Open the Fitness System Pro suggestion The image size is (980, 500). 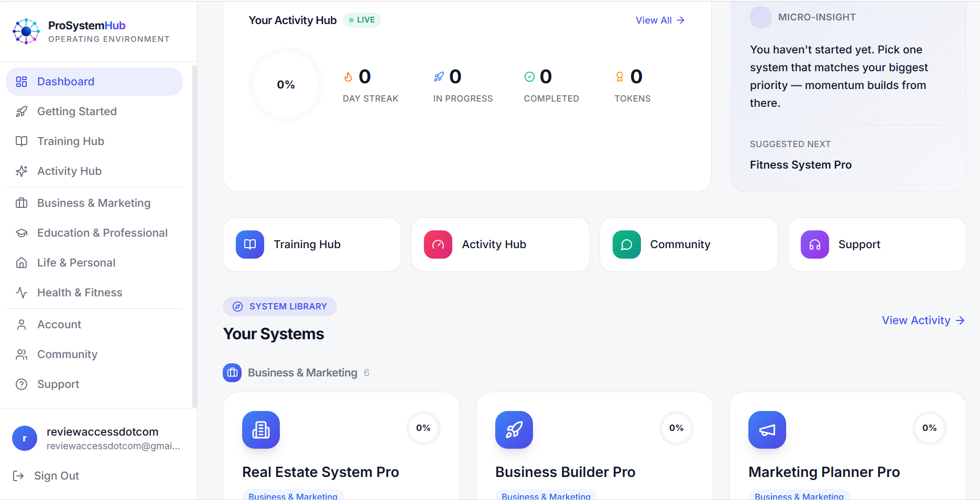point(801,165)
